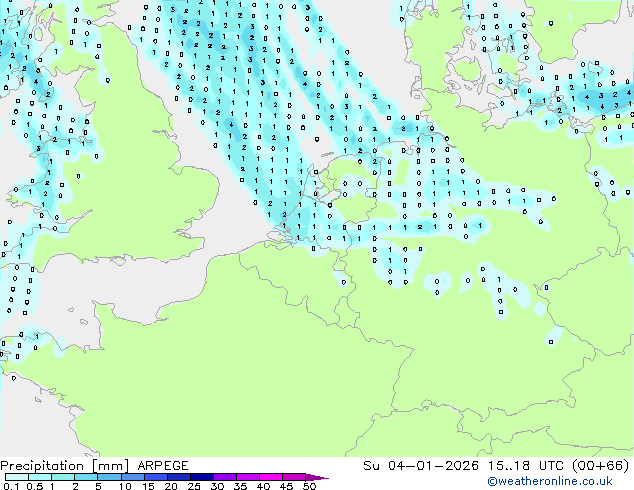Viewport: 634px width, 490px height.
Task: Click the '40' legend scale value
Action: (263, 486)
